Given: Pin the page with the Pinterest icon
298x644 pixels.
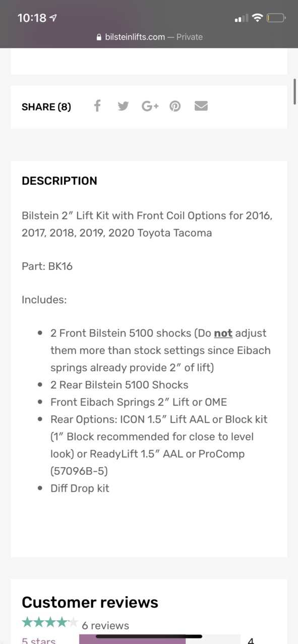Looking at the screenshot, I should [x=175, y=106].
